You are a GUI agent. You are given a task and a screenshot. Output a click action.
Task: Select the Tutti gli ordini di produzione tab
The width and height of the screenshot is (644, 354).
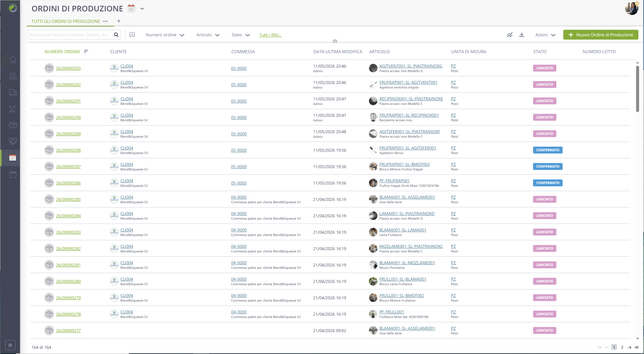[66, 21]
